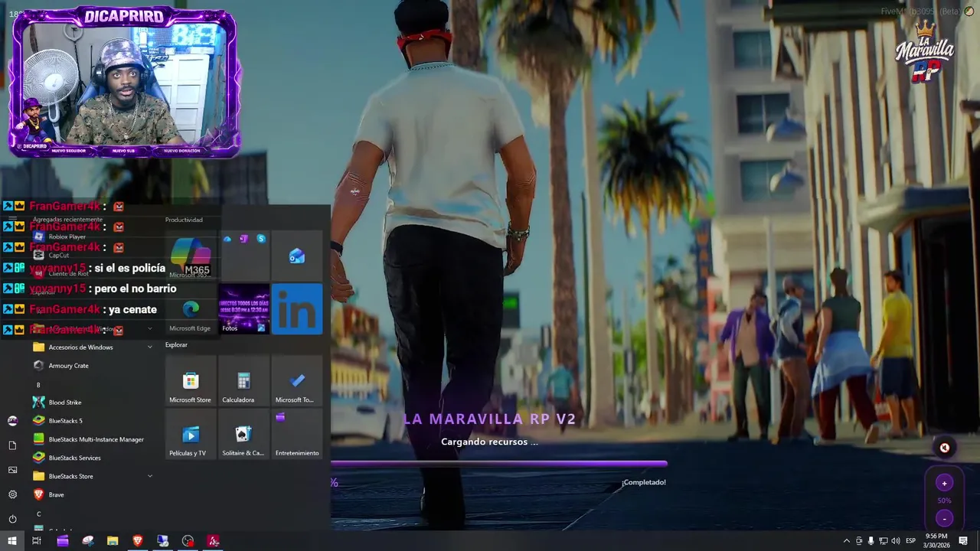980x551 pixels.
Task: Toggle the muted music button on loading screen
Action: point(944,448)
